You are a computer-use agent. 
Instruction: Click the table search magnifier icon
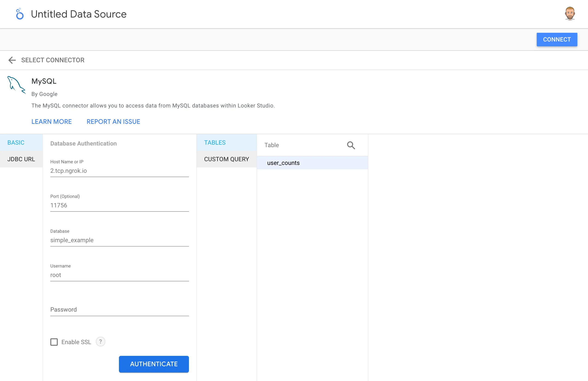[x=351, y=145]
